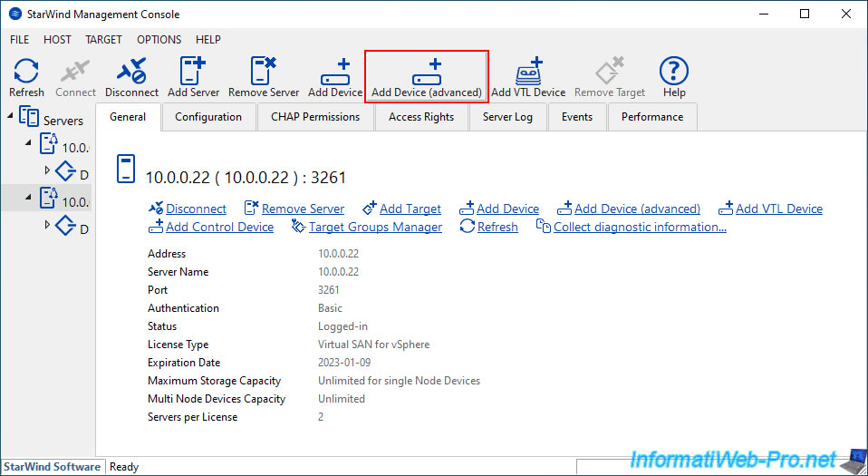Screen dimensions: 868x476
Task: Click the Add Device toolbar button
Action: [335, 76]
